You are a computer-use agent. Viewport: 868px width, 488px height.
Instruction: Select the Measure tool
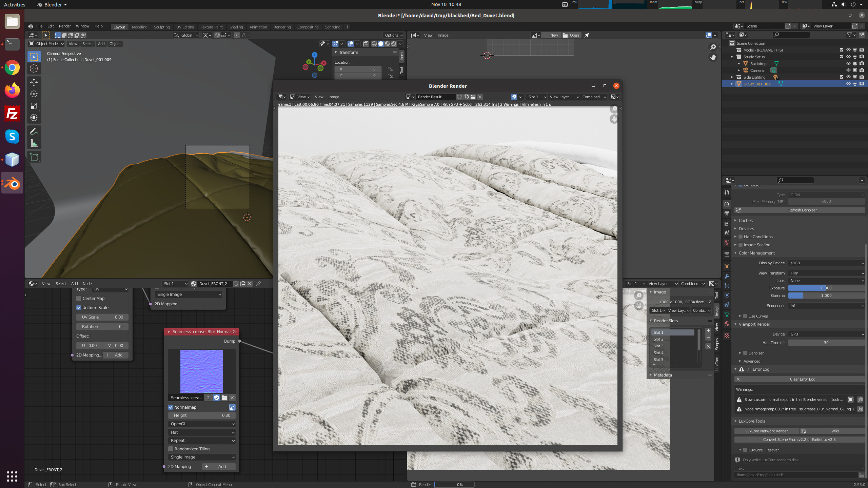34,143
